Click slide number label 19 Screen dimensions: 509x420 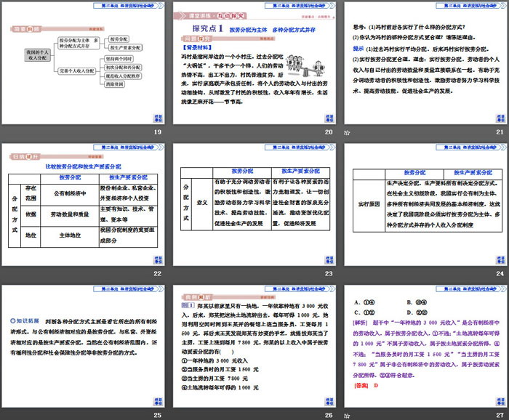[158, 132]
